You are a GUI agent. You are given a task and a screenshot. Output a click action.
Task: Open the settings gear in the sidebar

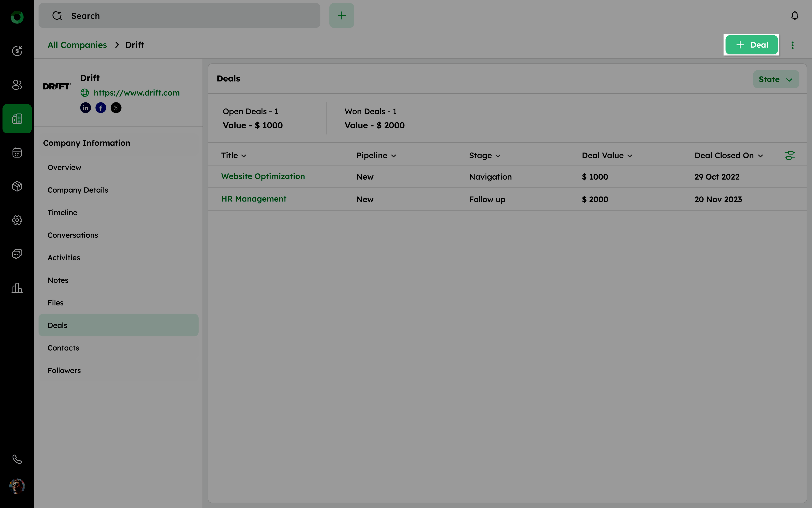pyautogui.click(x=17, y=220)
